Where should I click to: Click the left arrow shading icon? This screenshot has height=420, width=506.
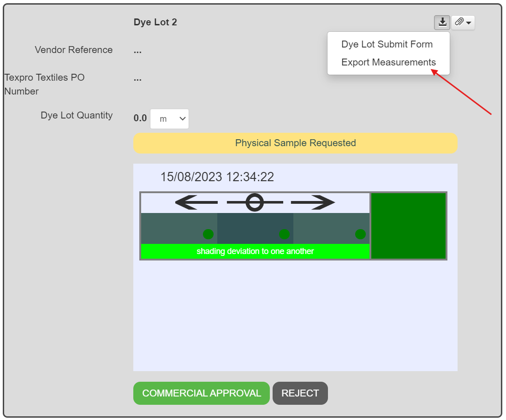pyautogui.click(x=196, y=202)
